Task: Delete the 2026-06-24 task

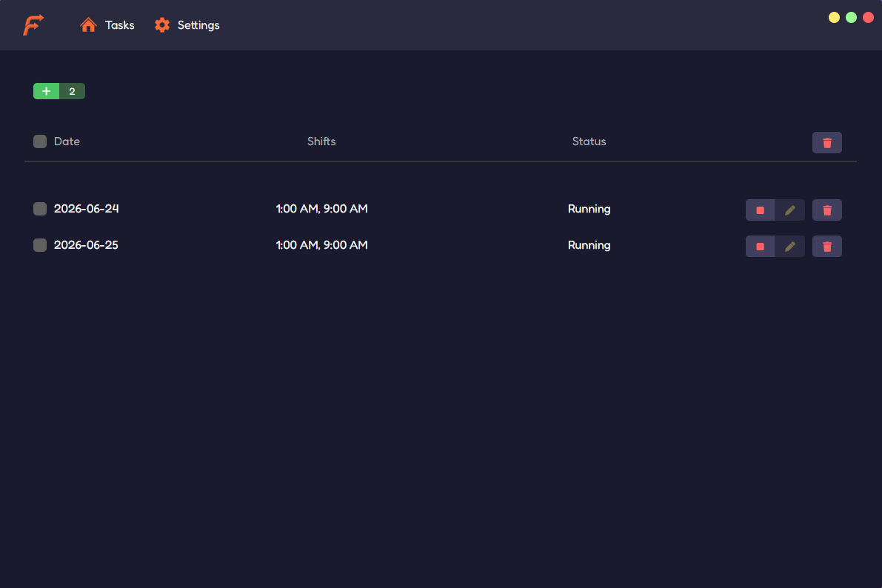Action: [x=827, y=210]
